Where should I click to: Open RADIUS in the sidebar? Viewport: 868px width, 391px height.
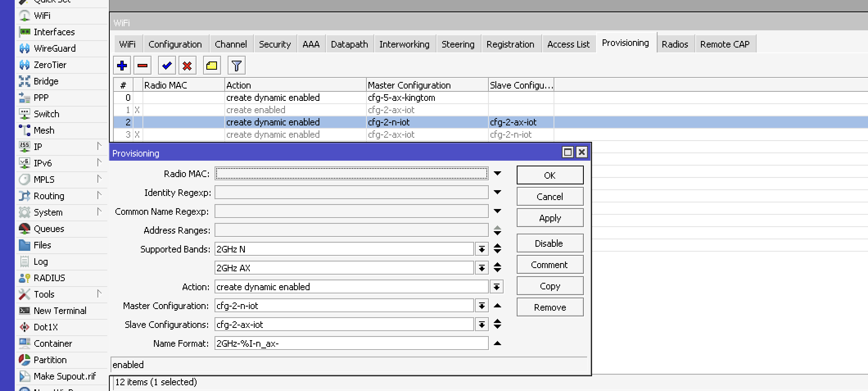tap(49, 278)
